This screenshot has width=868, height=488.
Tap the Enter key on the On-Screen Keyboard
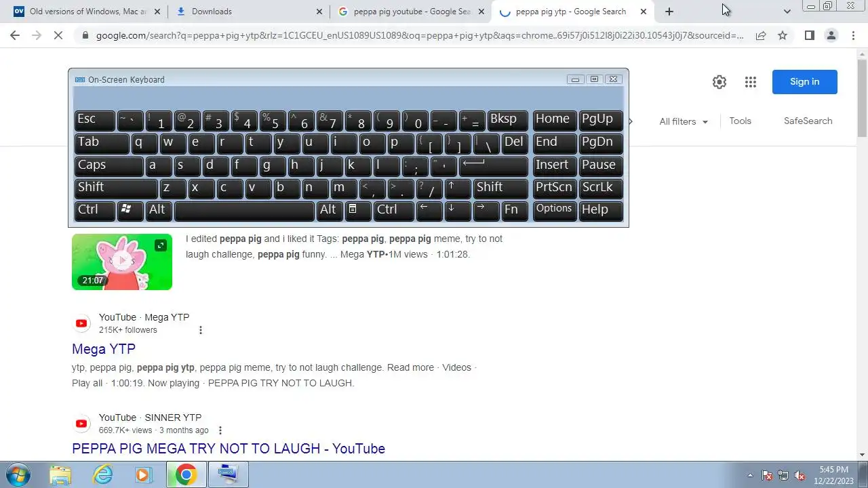tap(494, 165)
